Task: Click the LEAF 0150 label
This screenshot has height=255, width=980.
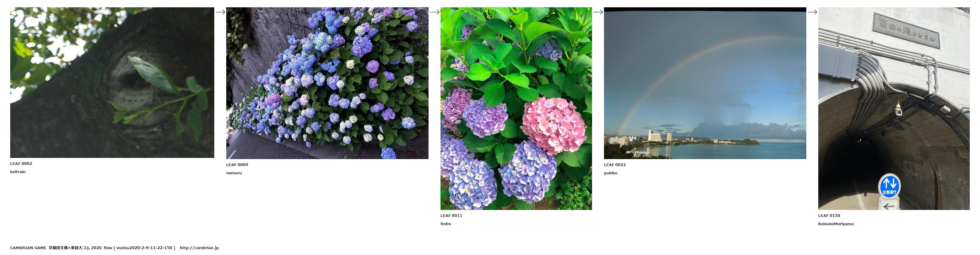Action: [829, 215]
